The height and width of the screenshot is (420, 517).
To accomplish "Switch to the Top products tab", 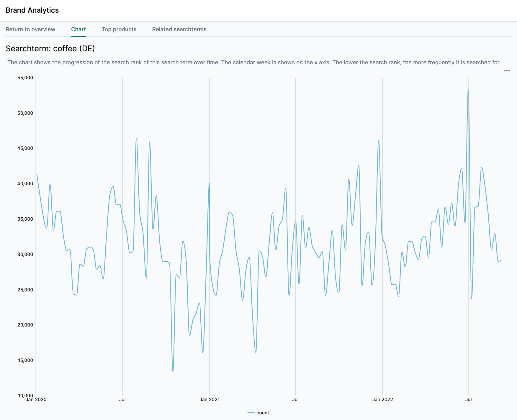I will 119,29.
